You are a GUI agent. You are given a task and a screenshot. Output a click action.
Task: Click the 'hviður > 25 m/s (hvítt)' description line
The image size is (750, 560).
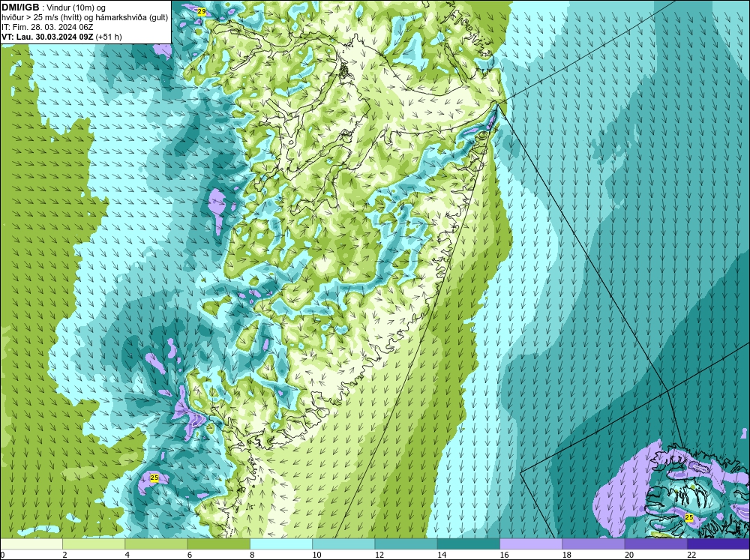pyautogui.click(x=85, y=18)
